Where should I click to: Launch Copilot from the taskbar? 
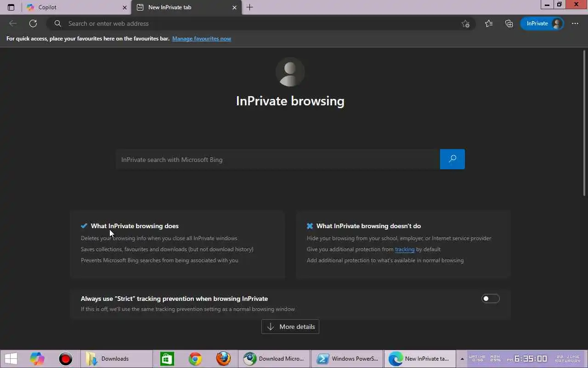[x=38, y=359]
